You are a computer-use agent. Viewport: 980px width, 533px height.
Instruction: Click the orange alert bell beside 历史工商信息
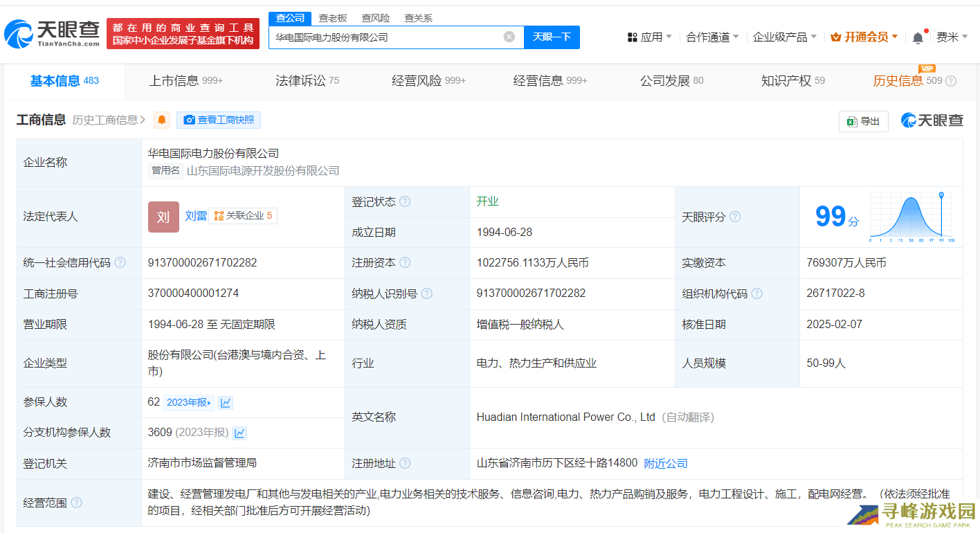pyautogui.click(x=162, y=120)
